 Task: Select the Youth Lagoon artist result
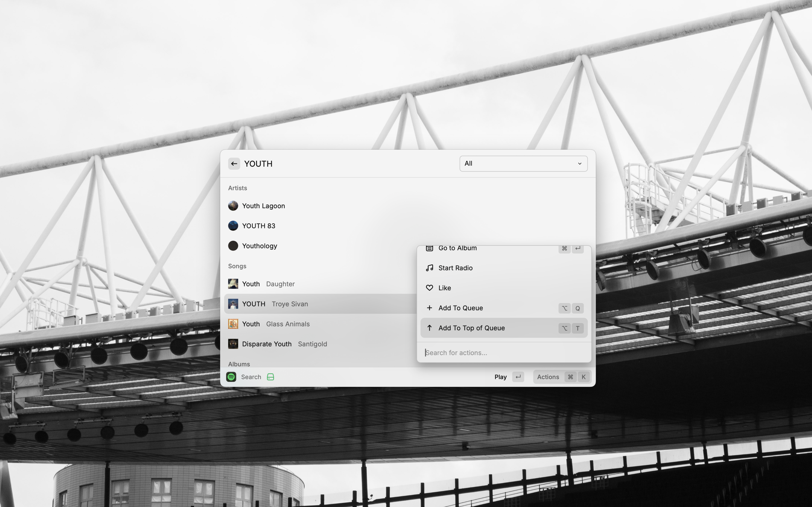263,206
